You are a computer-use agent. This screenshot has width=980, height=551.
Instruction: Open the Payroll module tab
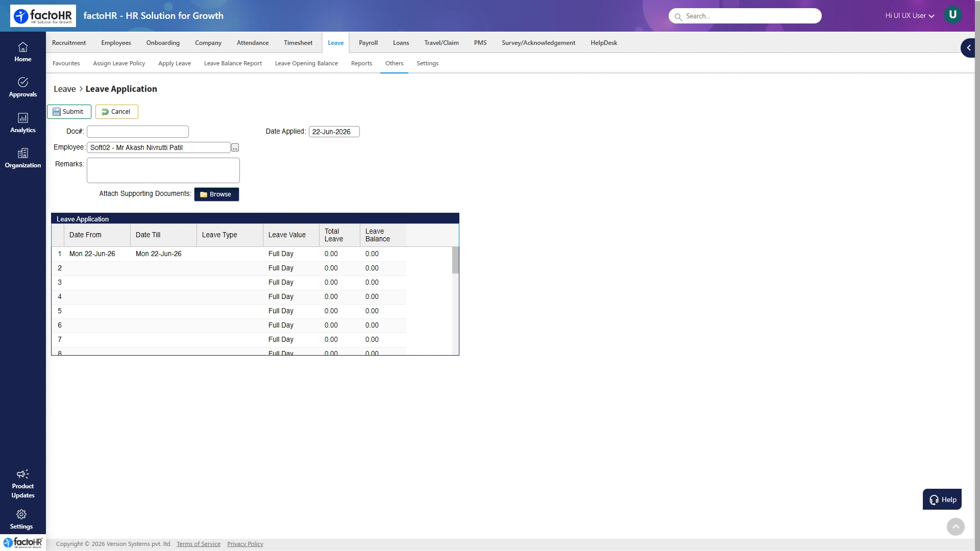point(368,43)
